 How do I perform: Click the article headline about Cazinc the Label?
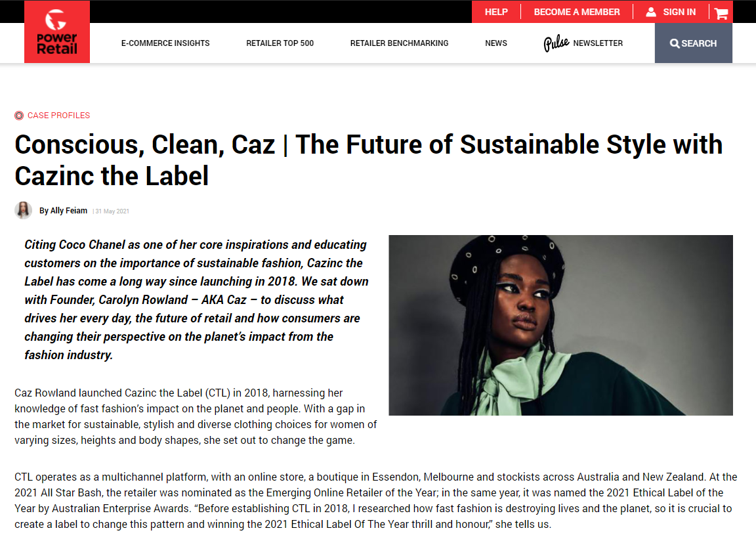coord(368,160)
